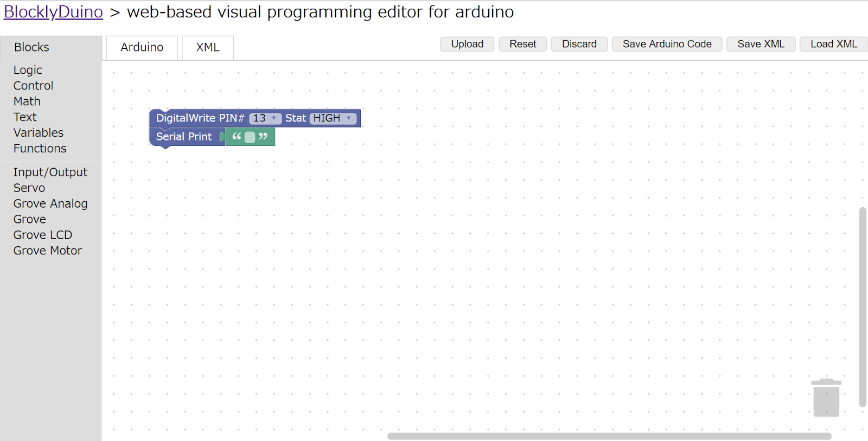The image size is (868, 441).
Task: Open the PIN# 13 dropdown
Action: click(265, 118)
